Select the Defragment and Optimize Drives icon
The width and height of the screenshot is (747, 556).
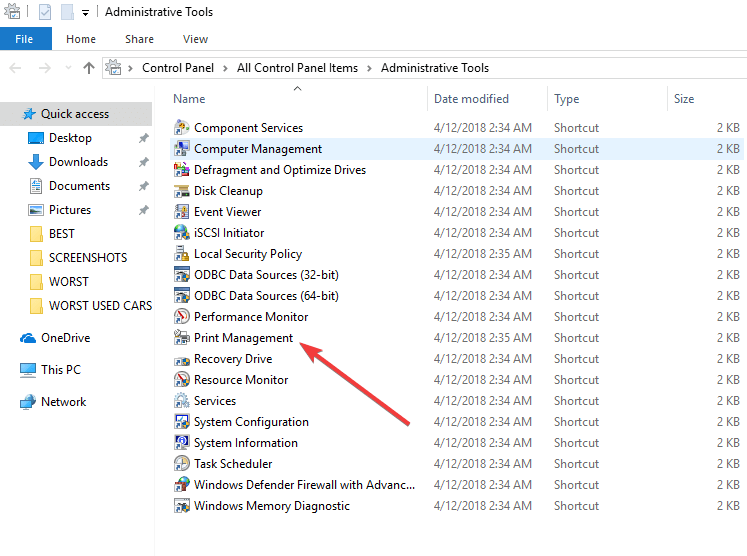click(182, 170)
